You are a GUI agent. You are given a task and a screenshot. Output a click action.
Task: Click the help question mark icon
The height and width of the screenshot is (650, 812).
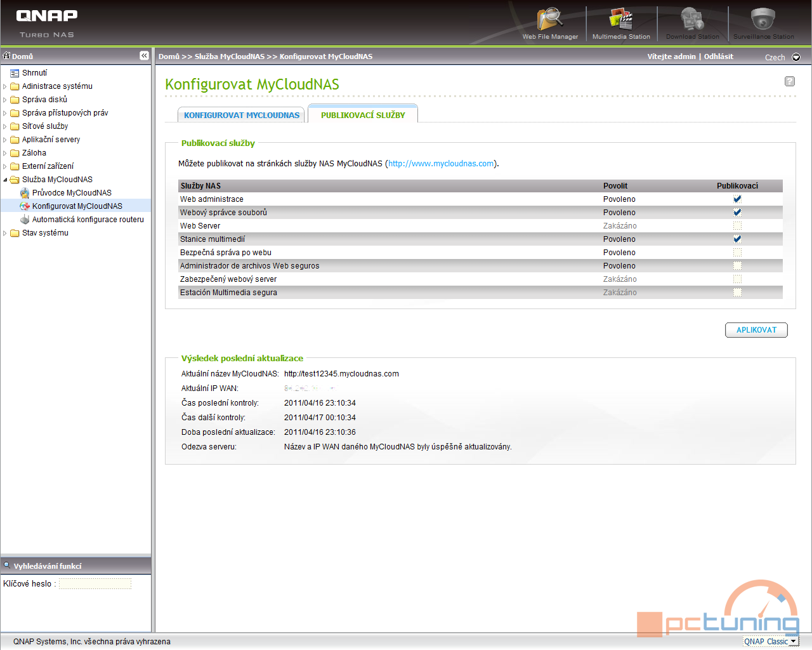pos(790,81)
